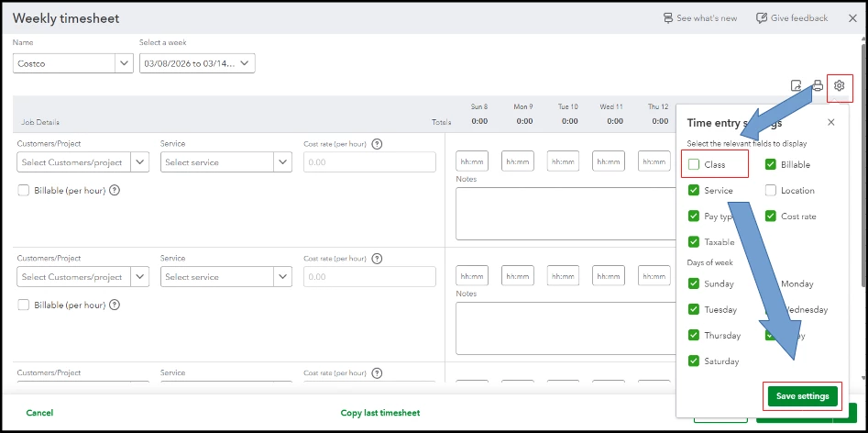This screenshot has height=433, width=868.
Task: Uncheck the Tuesday checkbox
Action: pyautogui.click(x=694, y=309)
